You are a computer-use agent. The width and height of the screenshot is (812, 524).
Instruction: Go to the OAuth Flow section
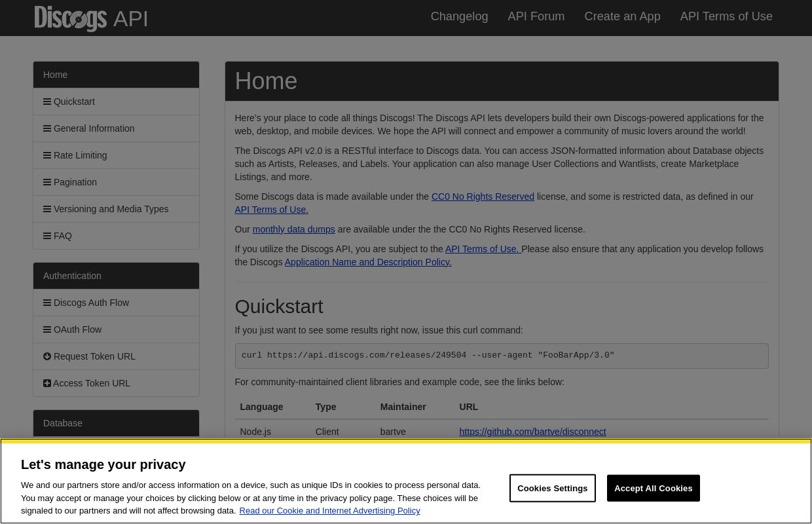(x=117, y=329)
